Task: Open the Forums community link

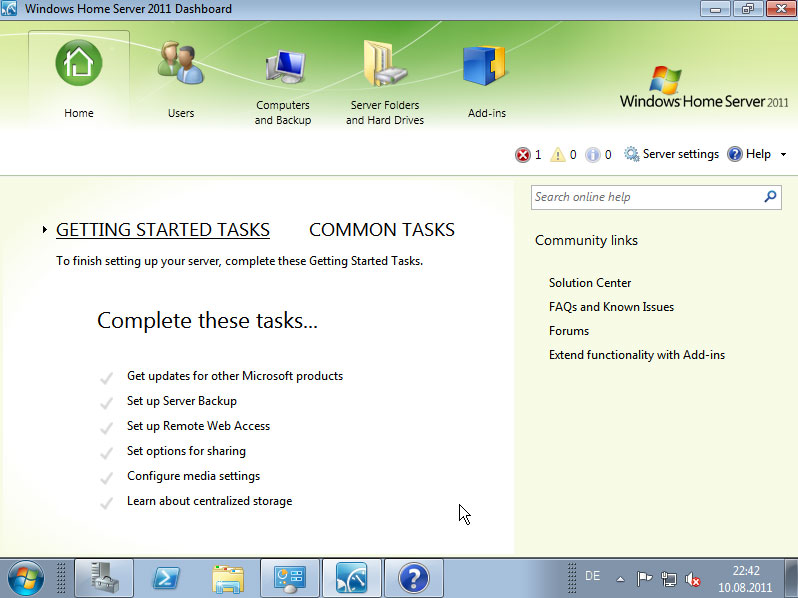Action: (x=569, y=331)
